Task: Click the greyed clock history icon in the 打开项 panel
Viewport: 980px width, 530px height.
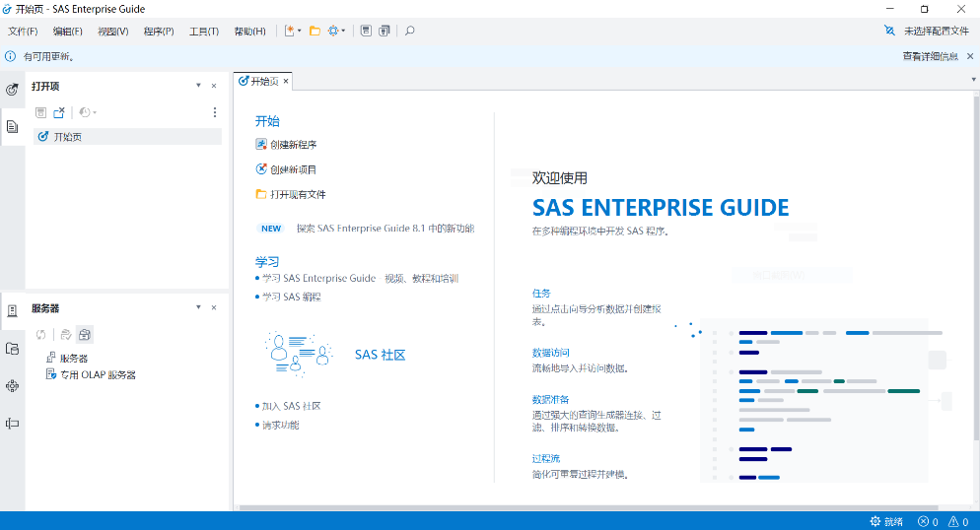Action: [x=85, y=112]
